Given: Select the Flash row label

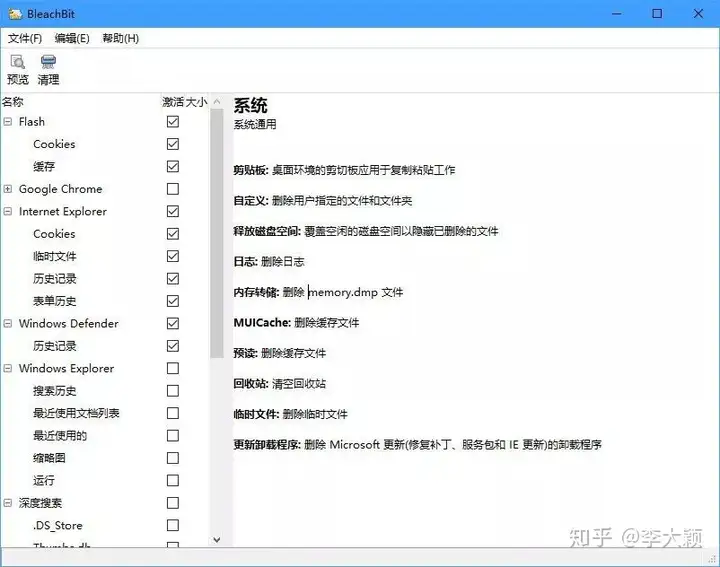Looking at the screenshot, I should (32, 122).
